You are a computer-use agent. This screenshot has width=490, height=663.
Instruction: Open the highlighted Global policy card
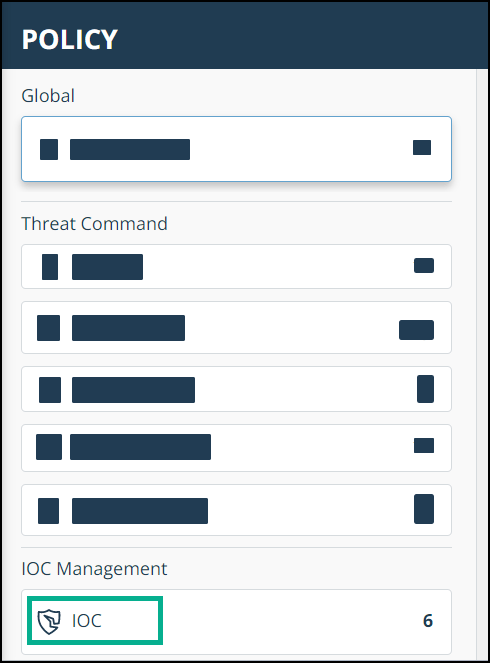[236, 149]
